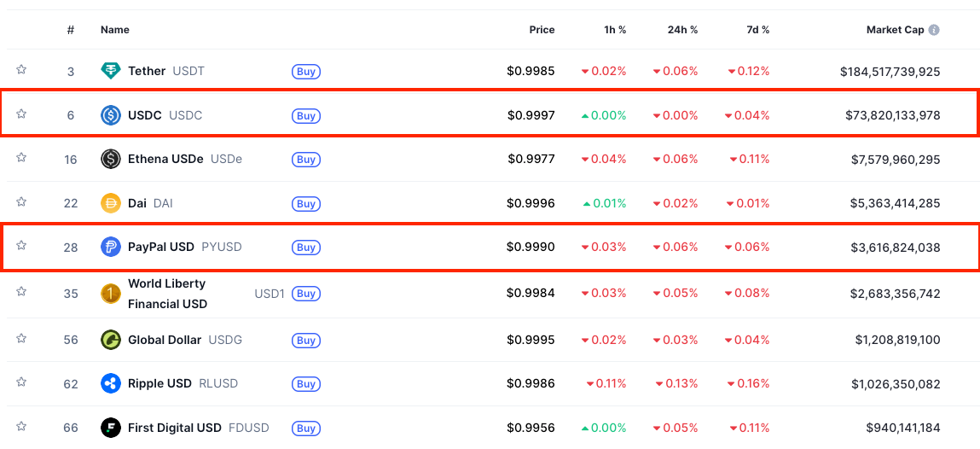Star Tether to add to watchlist

tap(21, 70)
